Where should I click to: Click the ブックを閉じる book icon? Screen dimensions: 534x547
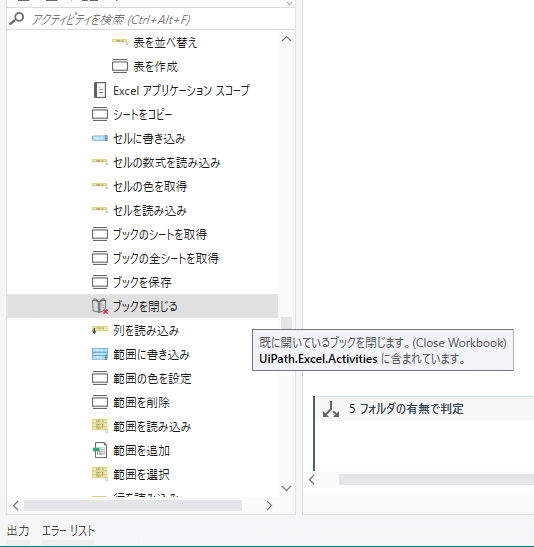[100, 306]
